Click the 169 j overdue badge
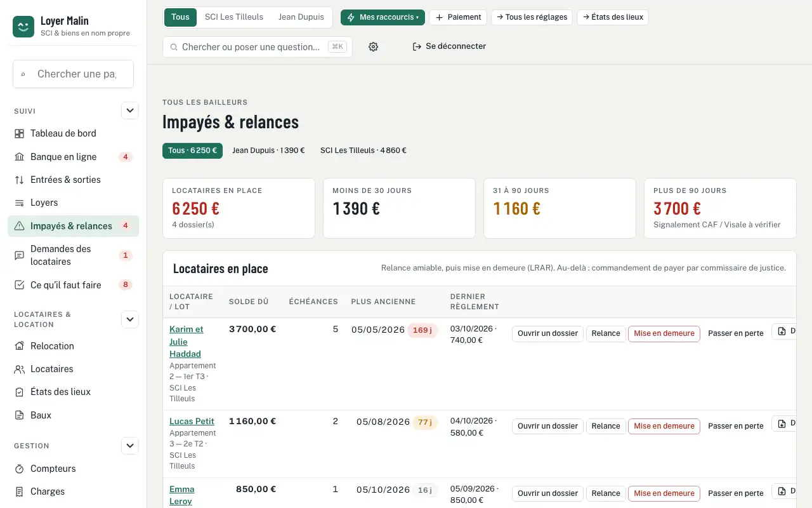This screenshot has height=508, width=812. click(x=422, y=330)
